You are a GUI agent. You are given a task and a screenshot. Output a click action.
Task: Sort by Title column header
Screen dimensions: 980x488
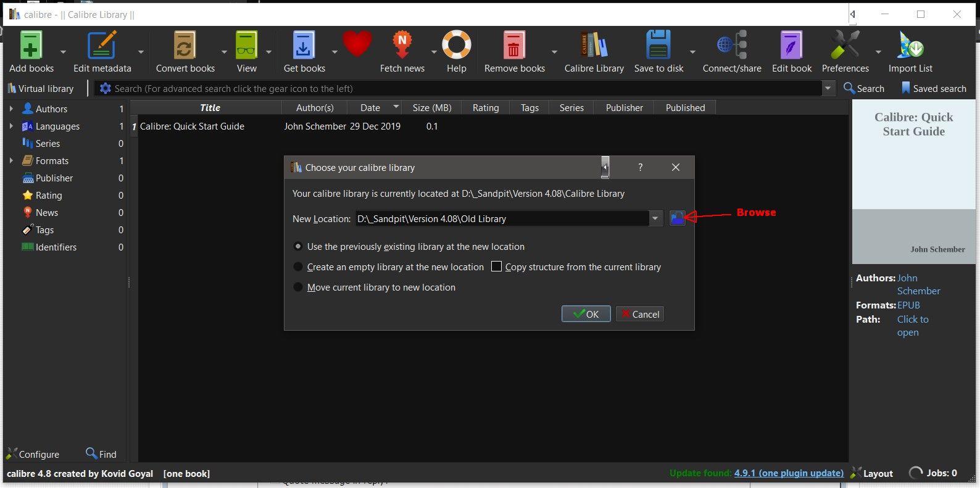210,107
